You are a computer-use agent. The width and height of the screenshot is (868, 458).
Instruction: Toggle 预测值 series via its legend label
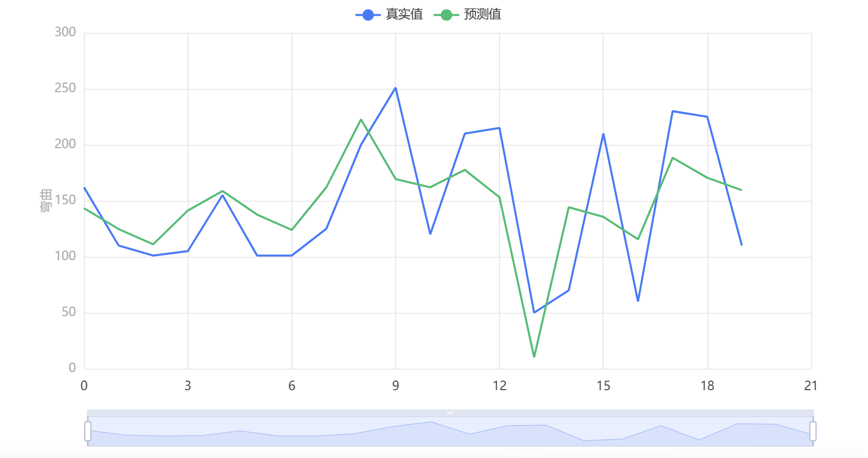click(x=483, y=15)
